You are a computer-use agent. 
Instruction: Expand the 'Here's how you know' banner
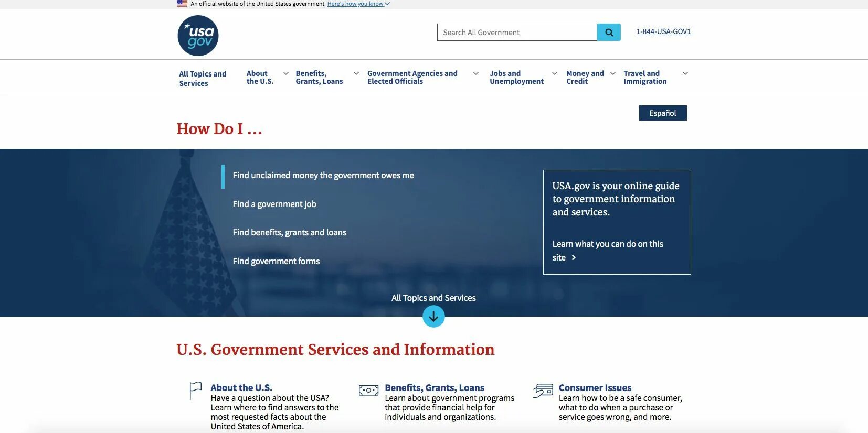click(358, 4)
